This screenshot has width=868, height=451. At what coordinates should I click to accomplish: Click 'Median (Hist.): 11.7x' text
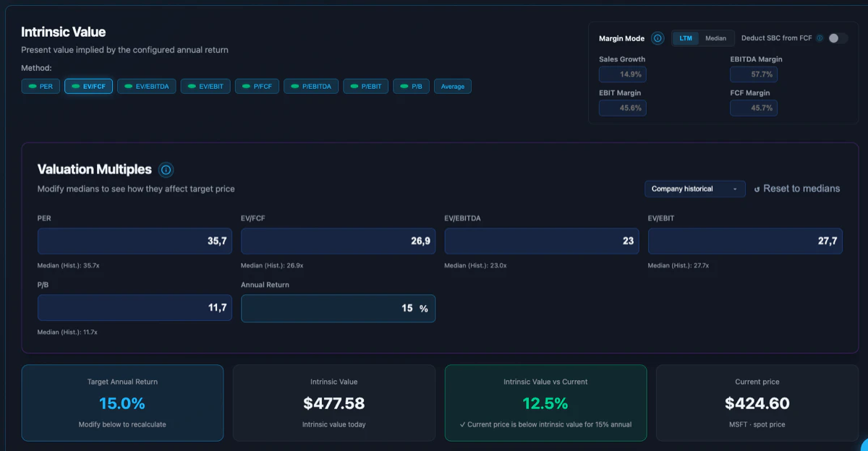point(67,332)
